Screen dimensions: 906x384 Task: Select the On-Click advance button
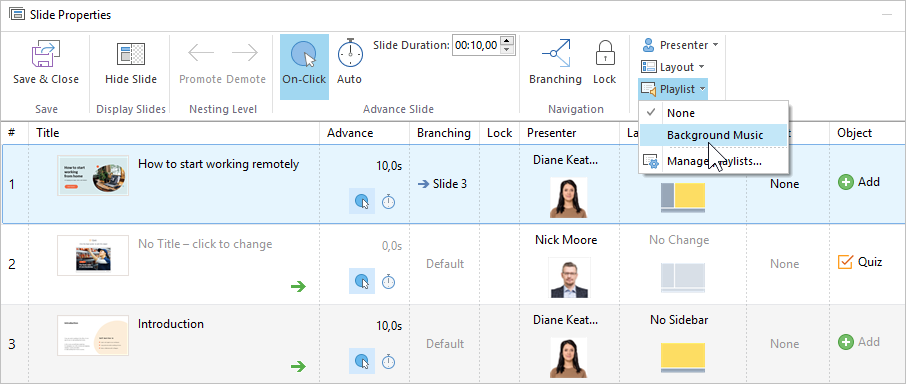coord(304,66)
